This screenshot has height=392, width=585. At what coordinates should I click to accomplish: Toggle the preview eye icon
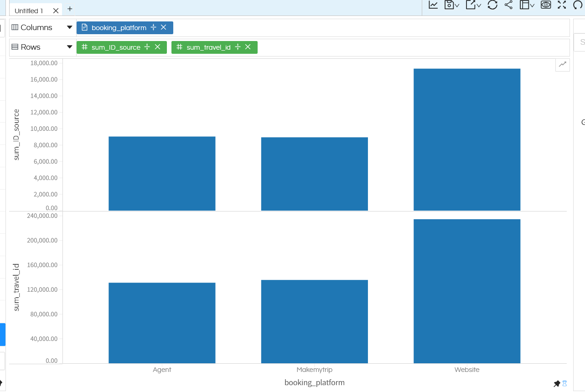(x=546, y=5)
